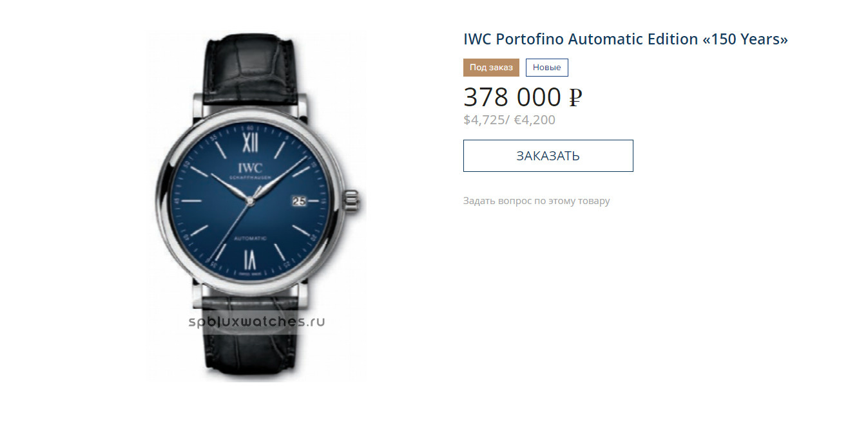The image size is (868, 430).
Task: Click the watch crown on the case
Action: [354, 200]
